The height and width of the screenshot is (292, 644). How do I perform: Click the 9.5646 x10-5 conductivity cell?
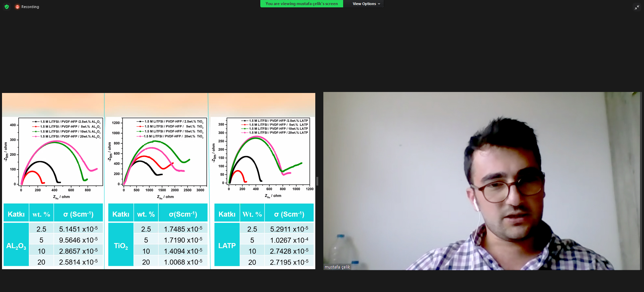coord(78,240)
